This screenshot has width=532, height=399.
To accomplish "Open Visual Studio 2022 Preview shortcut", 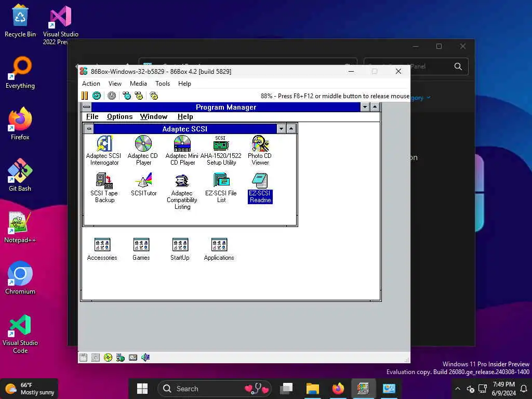I will pyautogui.click(x=60, y=25).
